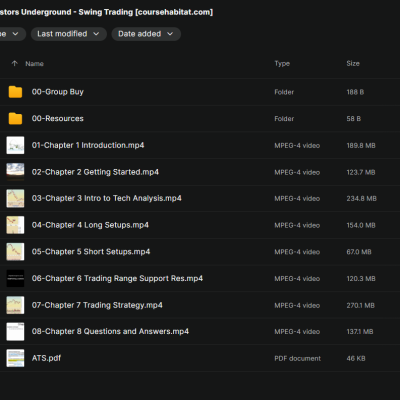
Task: Click thumbnail of 04-Chapter 4 Long Setups video
Action: [x=15, y=225]
